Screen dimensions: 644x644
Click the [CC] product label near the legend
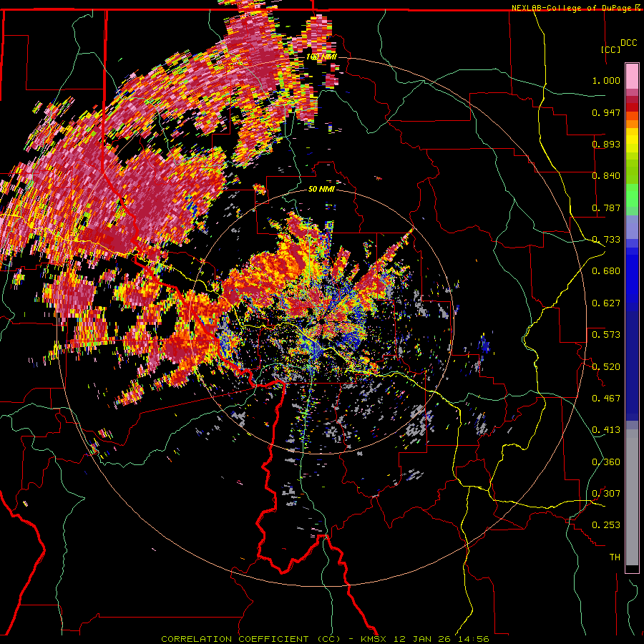tap(611, 49)
